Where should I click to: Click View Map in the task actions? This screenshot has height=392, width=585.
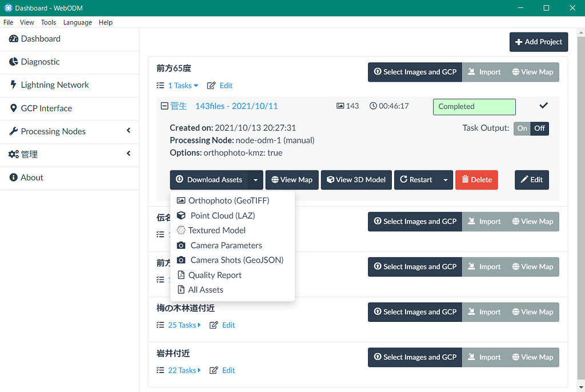pos(292,180)
